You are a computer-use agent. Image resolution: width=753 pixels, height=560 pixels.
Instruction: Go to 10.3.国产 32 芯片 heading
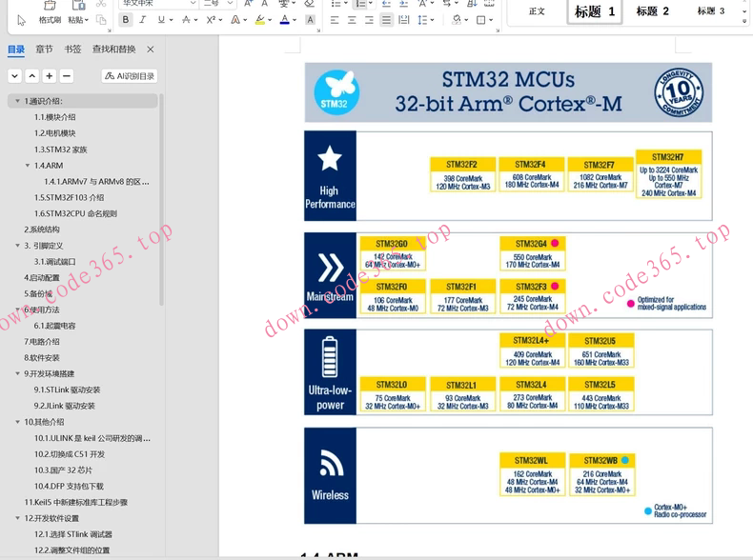[63, 470]
